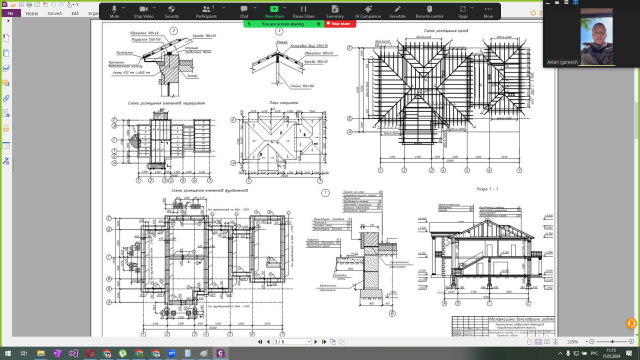Screen dimensions: 640x360
Task: Open the Participants panel
Action: coord(206,11)
